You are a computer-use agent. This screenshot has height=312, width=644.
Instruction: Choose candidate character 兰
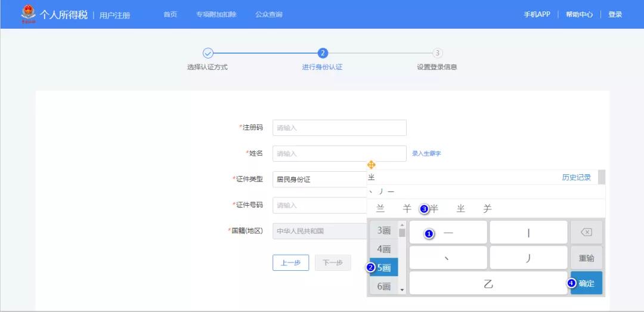click(x=380, y=209)
